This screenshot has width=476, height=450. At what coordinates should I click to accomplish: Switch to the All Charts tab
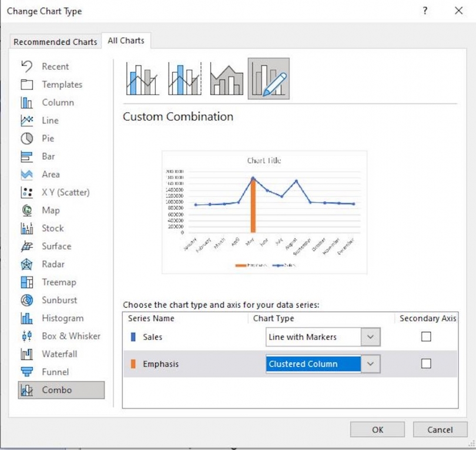pos(126,40)
